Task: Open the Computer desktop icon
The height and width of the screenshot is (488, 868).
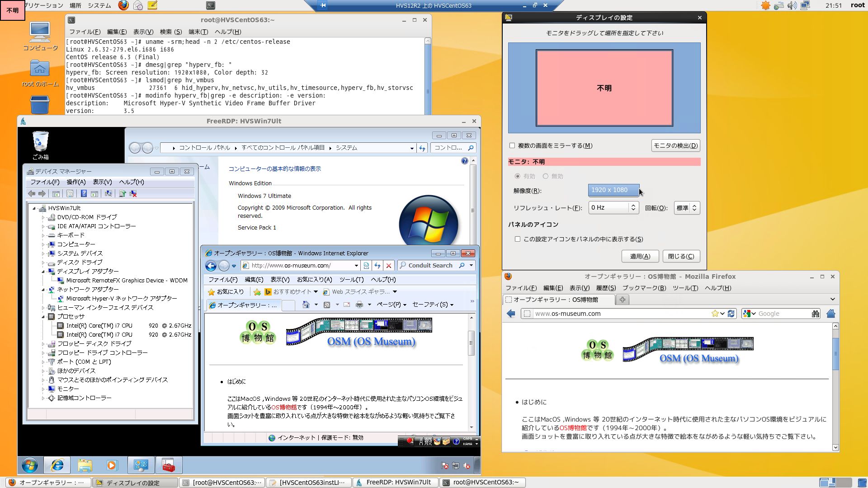Action: (x=40, y=36)
